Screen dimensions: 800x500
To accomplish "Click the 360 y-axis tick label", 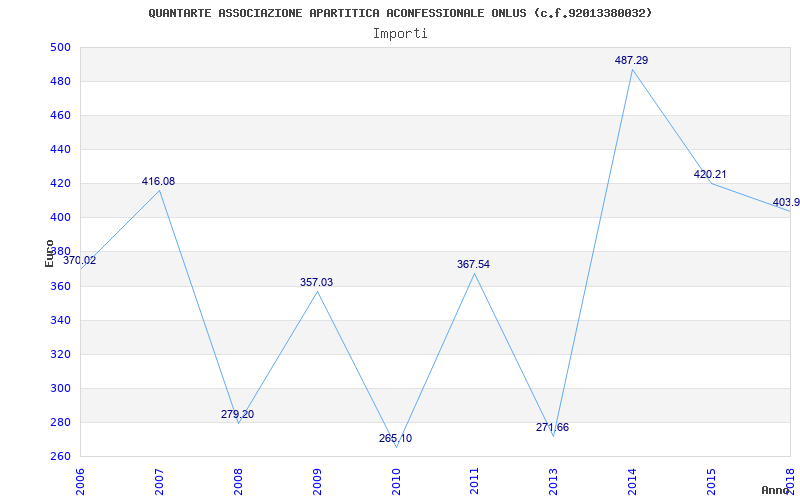I will click(x=60, y=286).
